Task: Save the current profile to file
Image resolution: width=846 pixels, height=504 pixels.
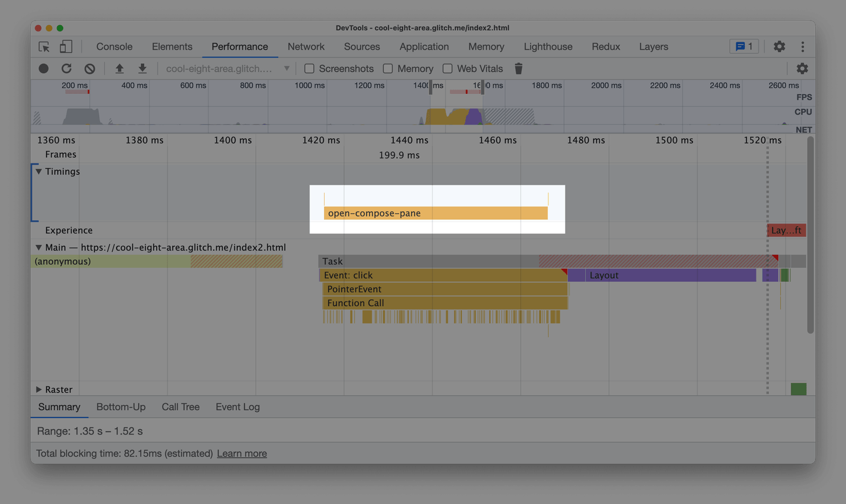Action: [x=142, y=68]
